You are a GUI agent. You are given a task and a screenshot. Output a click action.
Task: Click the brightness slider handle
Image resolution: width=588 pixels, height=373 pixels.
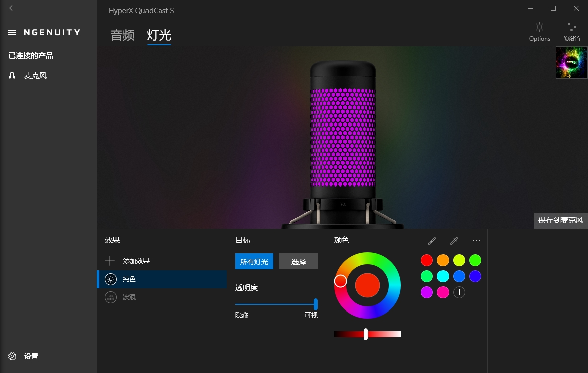(366, 334)
